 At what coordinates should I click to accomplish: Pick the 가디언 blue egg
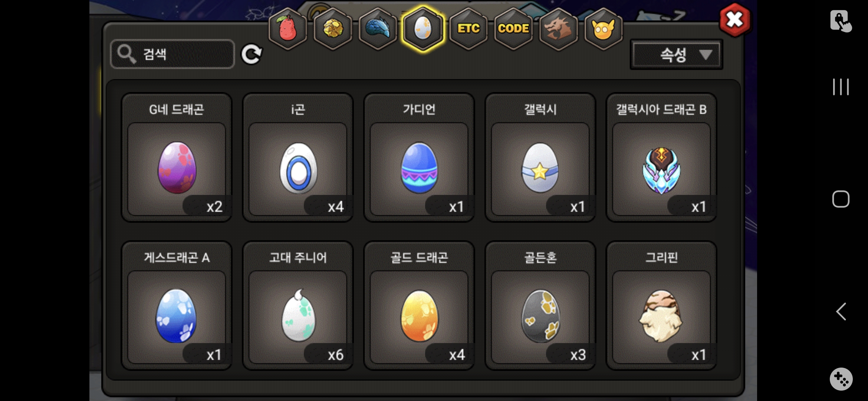coord(419,157)
